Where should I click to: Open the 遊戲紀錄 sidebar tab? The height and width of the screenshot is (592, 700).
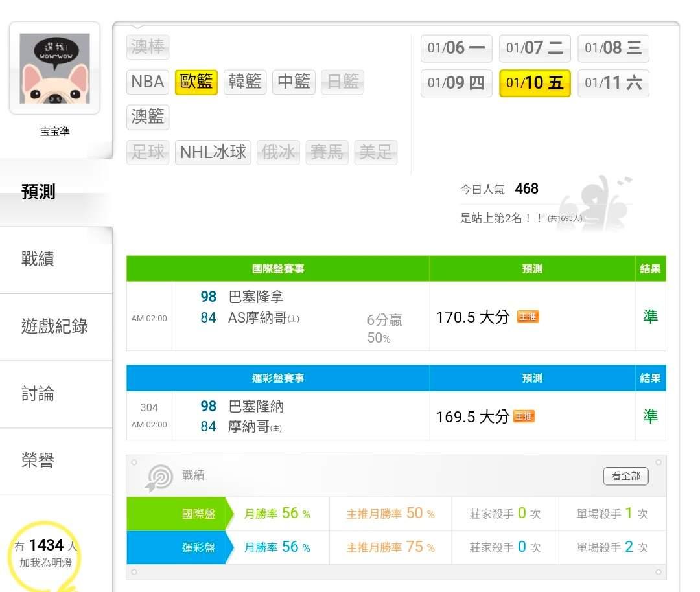(x=54, y=326)
